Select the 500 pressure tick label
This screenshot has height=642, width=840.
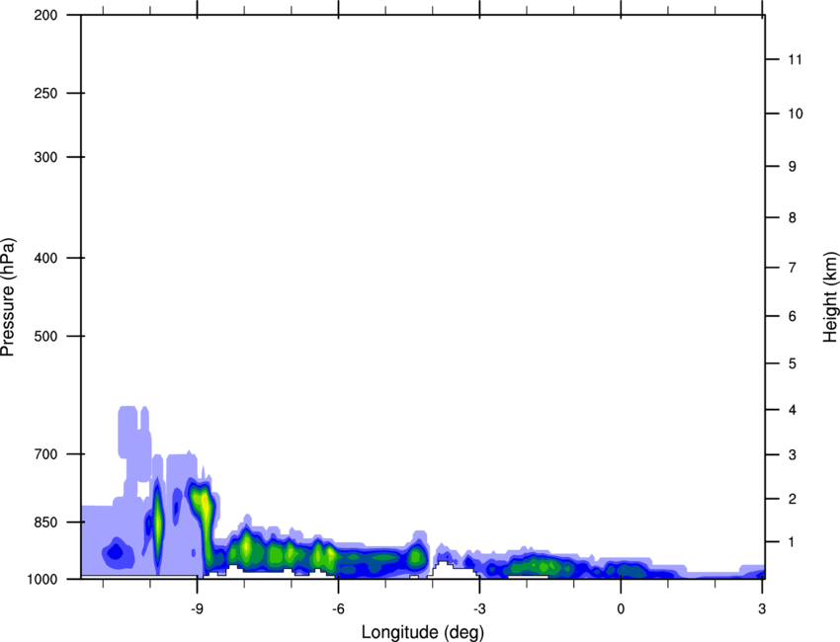(45, 336)
